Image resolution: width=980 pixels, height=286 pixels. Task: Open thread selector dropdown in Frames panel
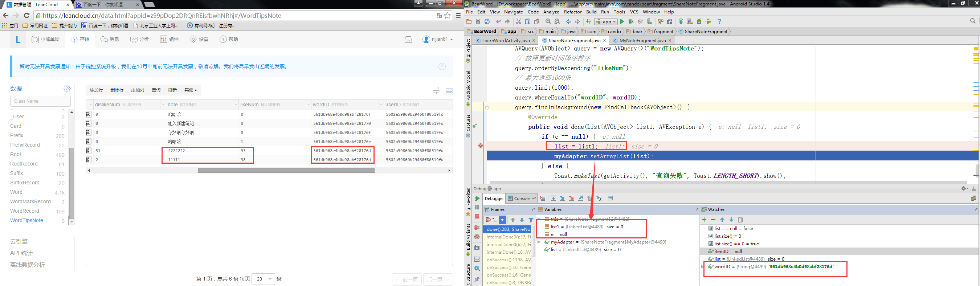point(503,220)
